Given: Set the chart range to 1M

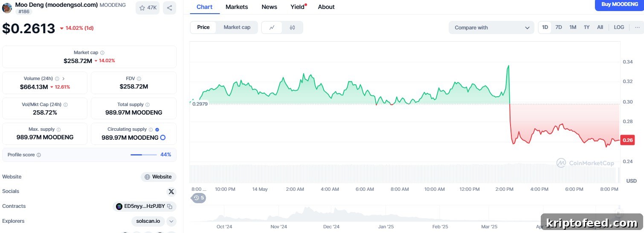Looking at the screenshot, I should click(x=573, y=27).
